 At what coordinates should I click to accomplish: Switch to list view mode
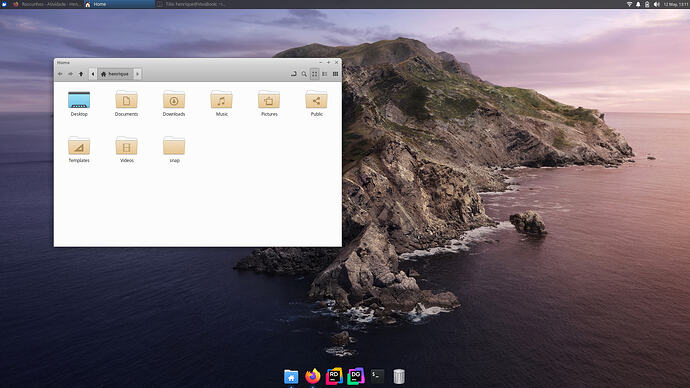(x=325, y=74)
